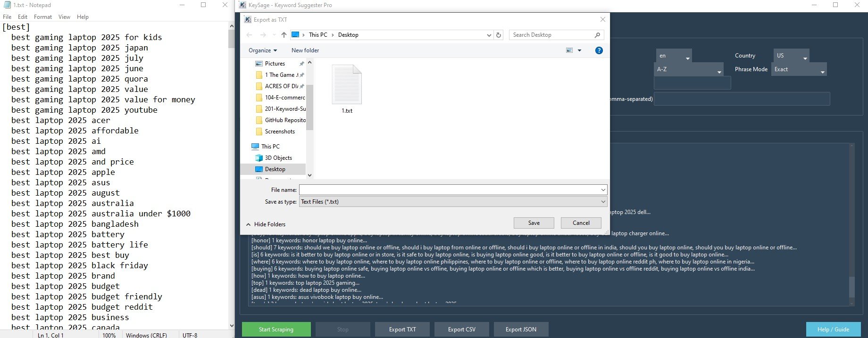Refresh the Desktop folder view
This screenshot has width=868, height=338.
(x=499, y=35)
